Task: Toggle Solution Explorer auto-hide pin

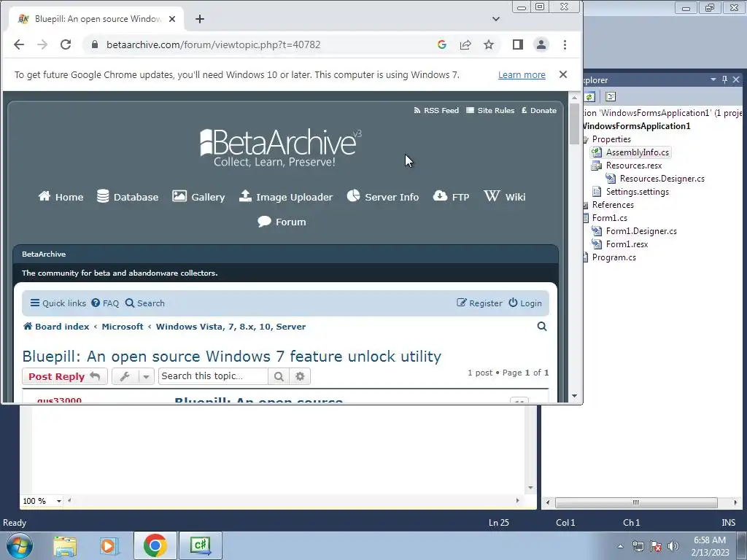Action: pos(724,80)
